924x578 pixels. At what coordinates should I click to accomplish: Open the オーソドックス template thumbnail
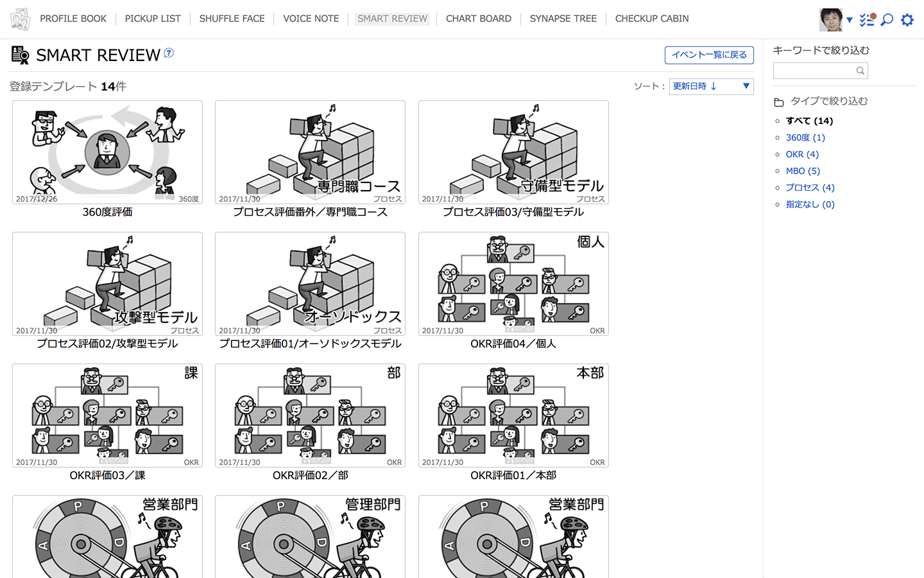(310, 284)
